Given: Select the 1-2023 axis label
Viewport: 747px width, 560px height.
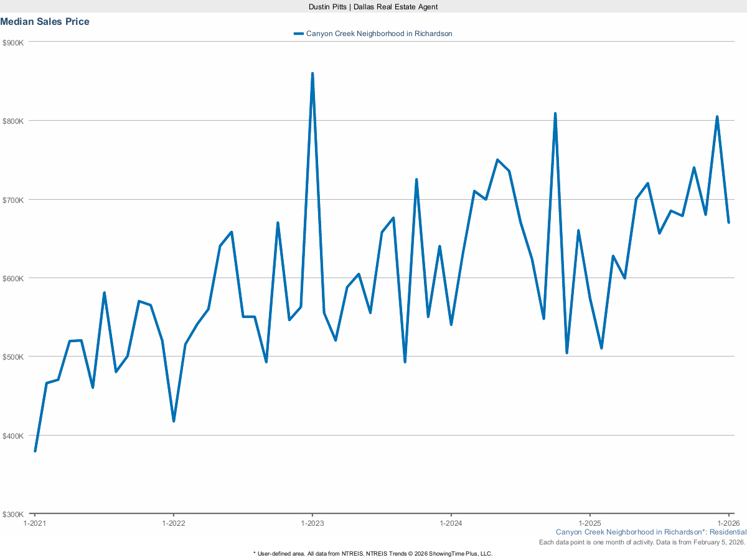Looking at the screenshot, I should [x=312, y=524].
